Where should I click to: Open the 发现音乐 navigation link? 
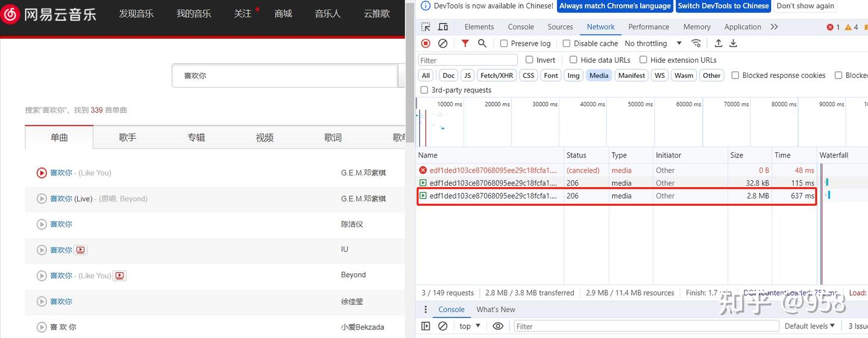pos(136,13)
